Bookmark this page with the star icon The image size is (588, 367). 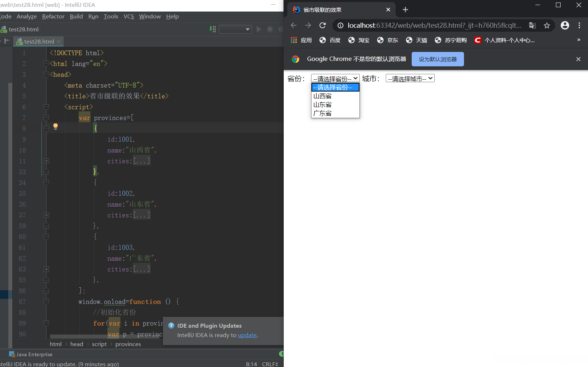(547, 25)
